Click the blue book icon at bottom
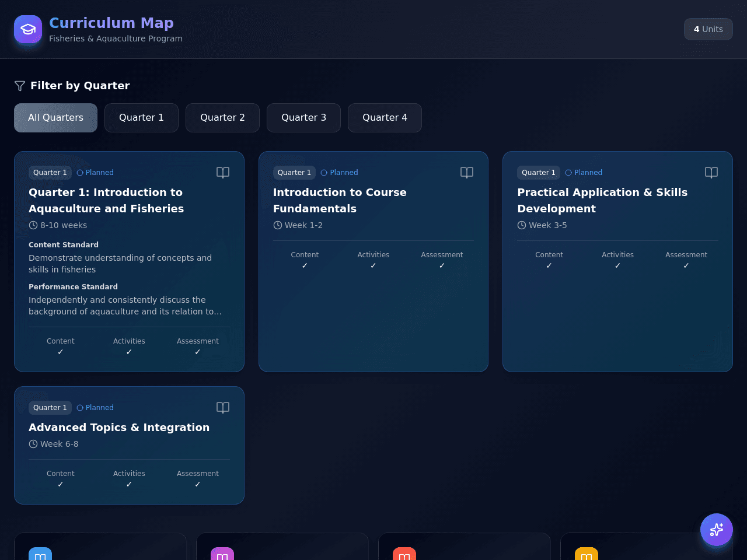This screenshot has height=560, width=747. [40, 554]
